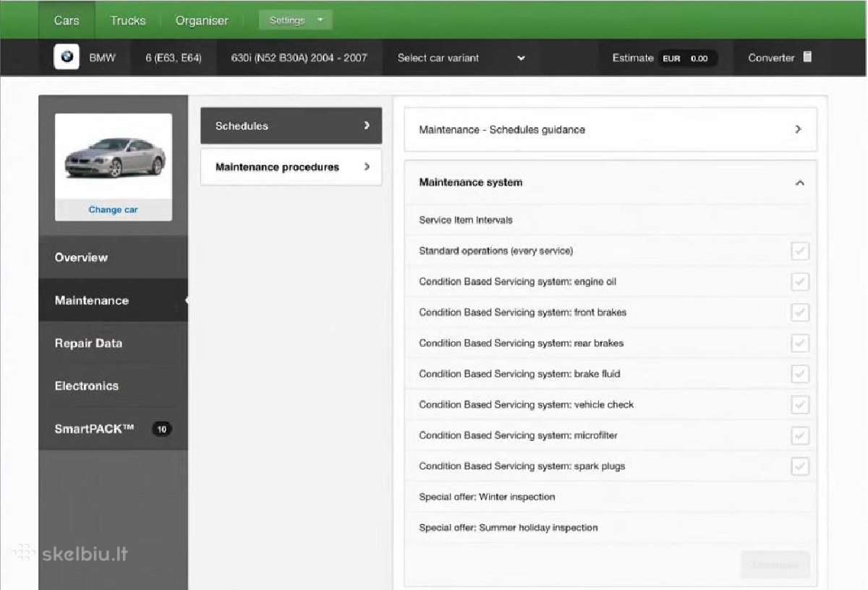Click the BMW make breadcrumb

(102, 58)
